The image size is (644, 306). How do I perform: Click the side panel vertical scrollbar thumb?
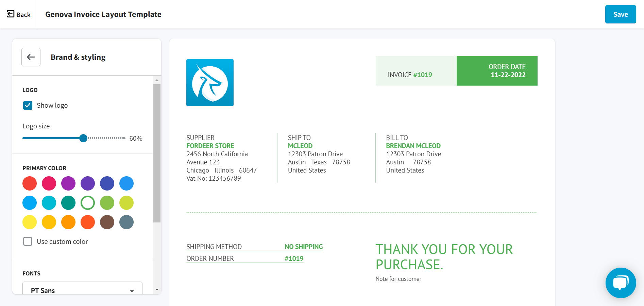tap(157, 153)
